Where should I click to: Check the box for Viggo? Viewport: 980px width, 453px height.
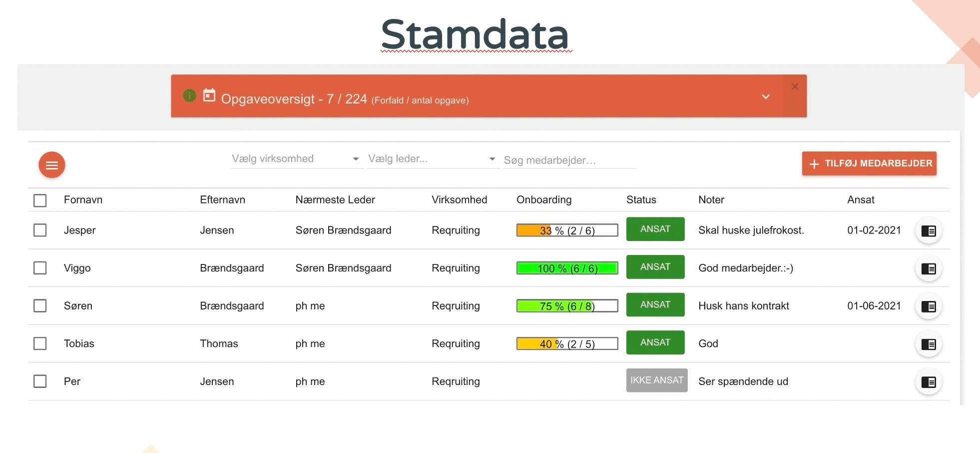coord(40,268)
